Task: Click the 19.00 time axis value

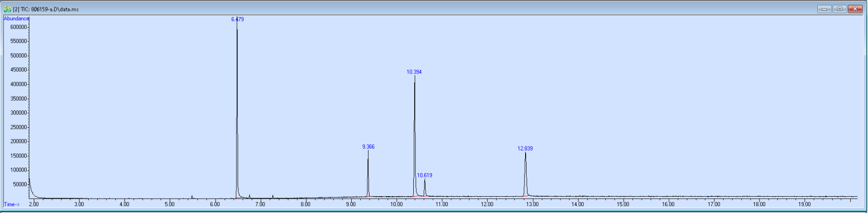Action: click(x=804, y=204)
